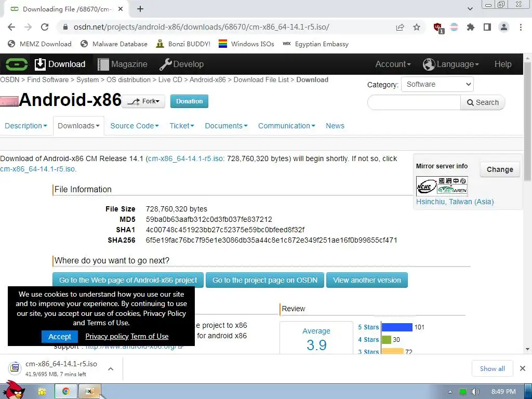Screen dimensions: 532x399
Task: Go to the project page on OSDN
Action: 264,280
